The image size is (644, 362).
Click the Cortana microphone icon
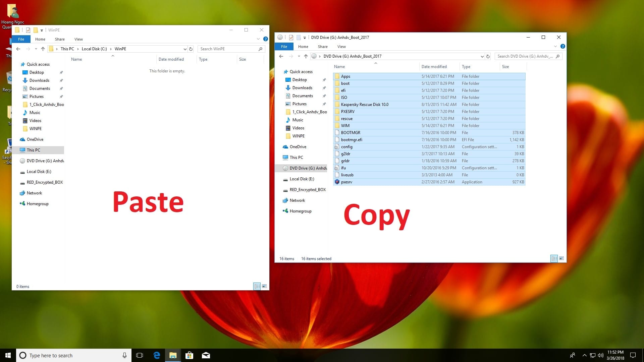(124, 355)
